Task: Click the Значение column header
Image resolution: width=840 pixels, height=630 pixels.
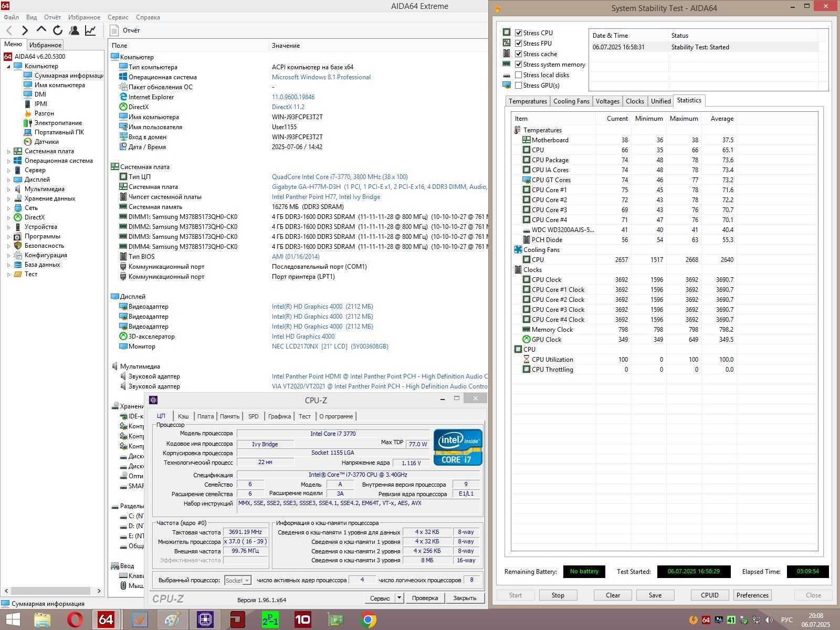Action: click(x=286, y=46)
